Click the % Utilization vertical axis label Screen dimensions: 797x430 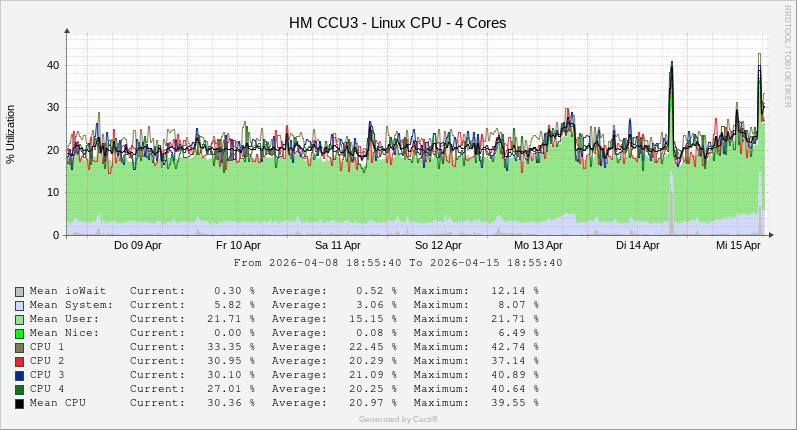pos(11,134)
